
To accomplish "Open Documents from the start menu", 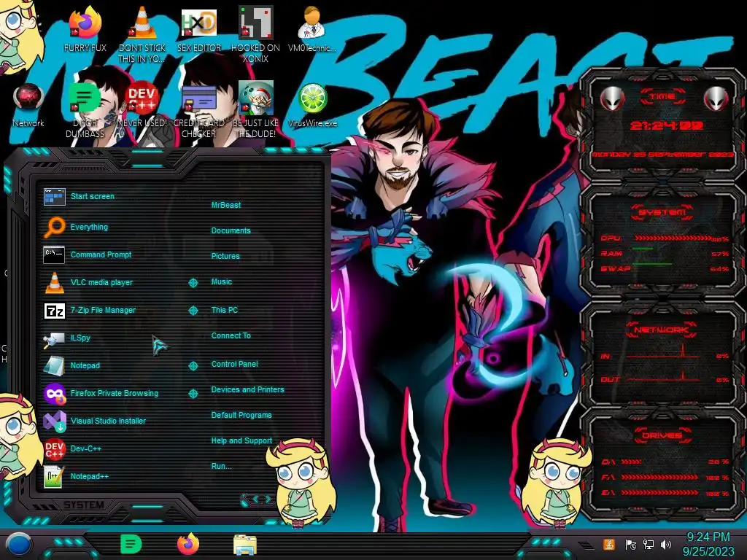I will 231,230.
